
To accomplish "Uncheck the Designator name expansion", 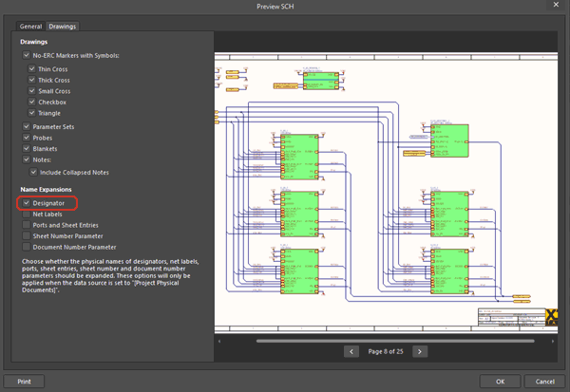I will 27,203.
